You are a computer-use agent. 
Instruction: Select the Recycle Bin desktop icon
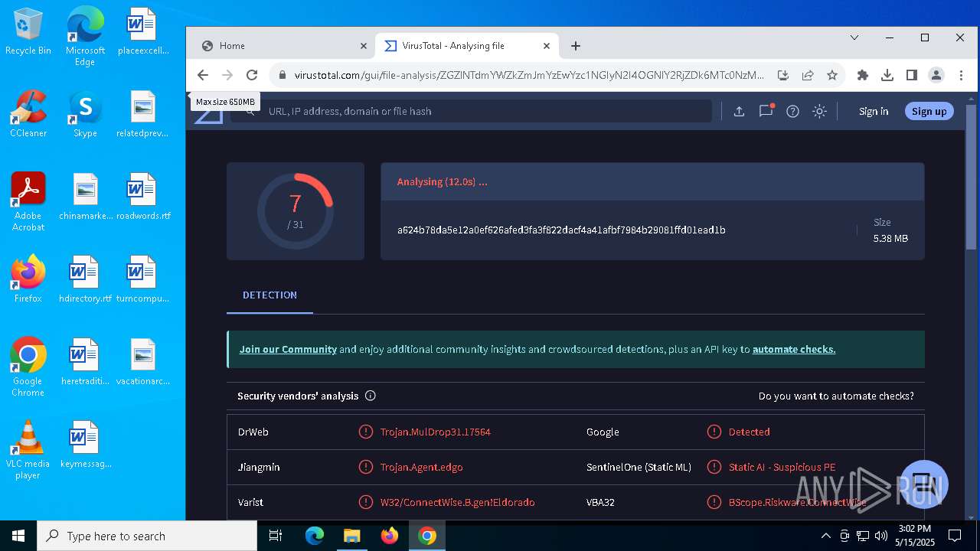pos(28,32)
